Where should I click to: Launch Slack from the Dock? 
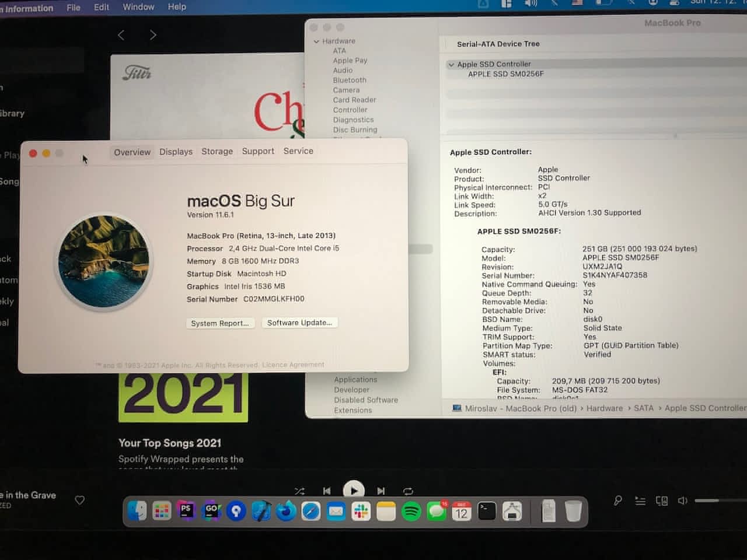361,512
